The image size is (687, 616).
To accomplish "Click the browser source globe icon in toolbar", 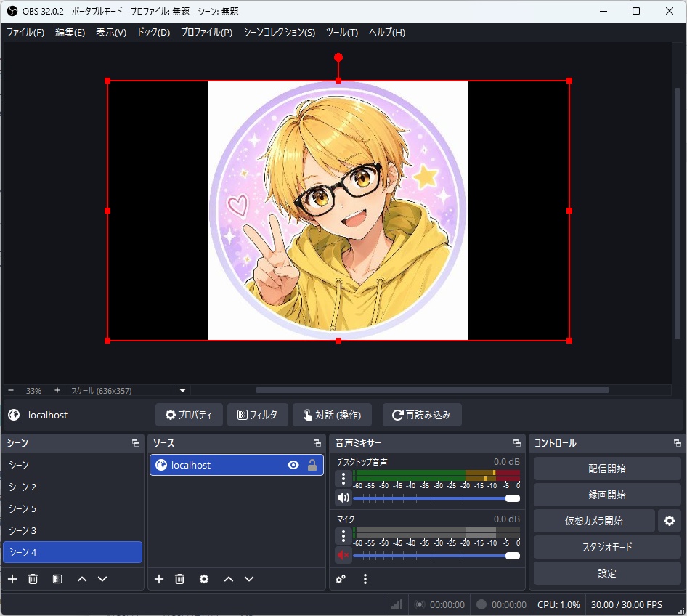I will (x=14, y=415).
